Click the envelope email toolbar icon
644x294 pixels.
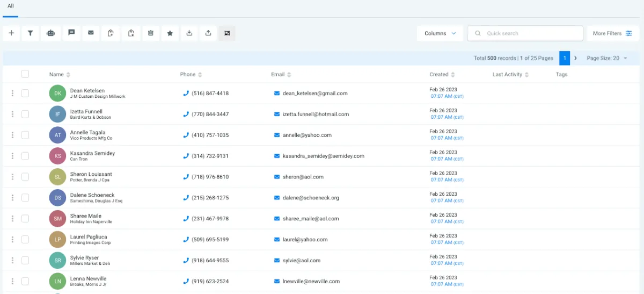pos(91,33)
